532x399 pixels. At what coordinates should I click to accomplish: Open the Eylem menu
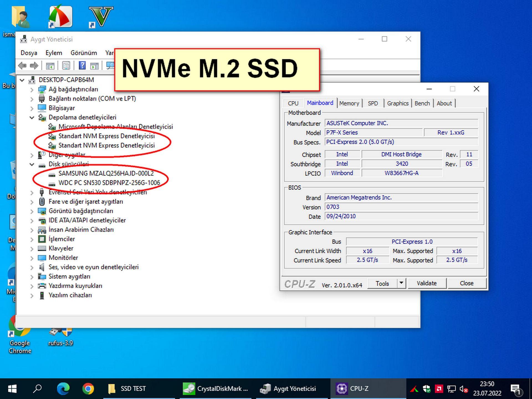54,53
